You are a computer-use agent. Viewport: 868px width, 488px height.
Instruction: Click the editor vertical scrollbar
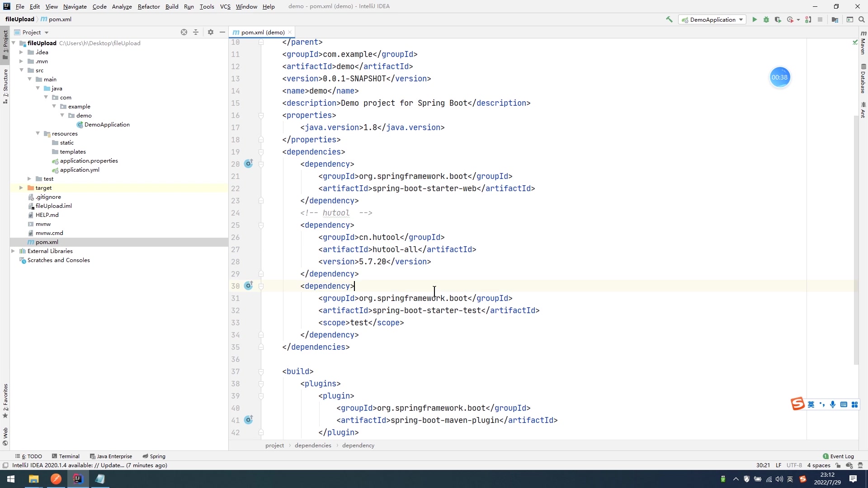click(856, 239)
